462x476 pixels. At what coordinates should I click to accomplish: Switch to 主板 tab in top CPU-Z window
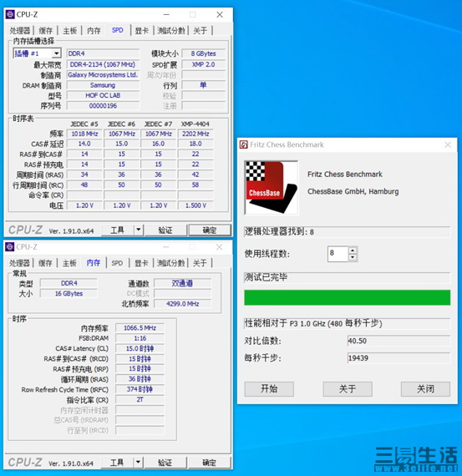pos(70,31)
